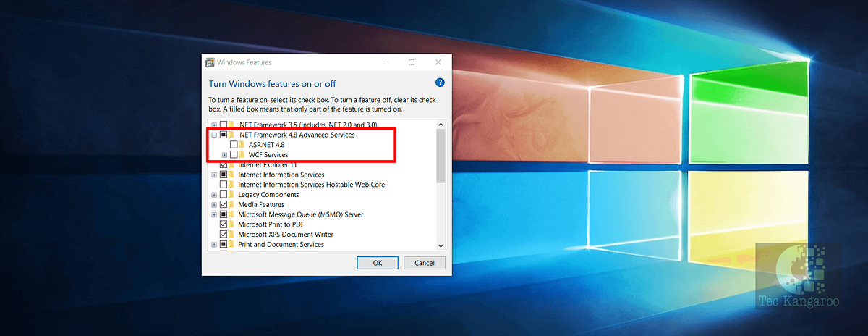Close the Windows Features dialog
Image resolution: width=868 pixels, height=336 pixels.
(438, 62)
